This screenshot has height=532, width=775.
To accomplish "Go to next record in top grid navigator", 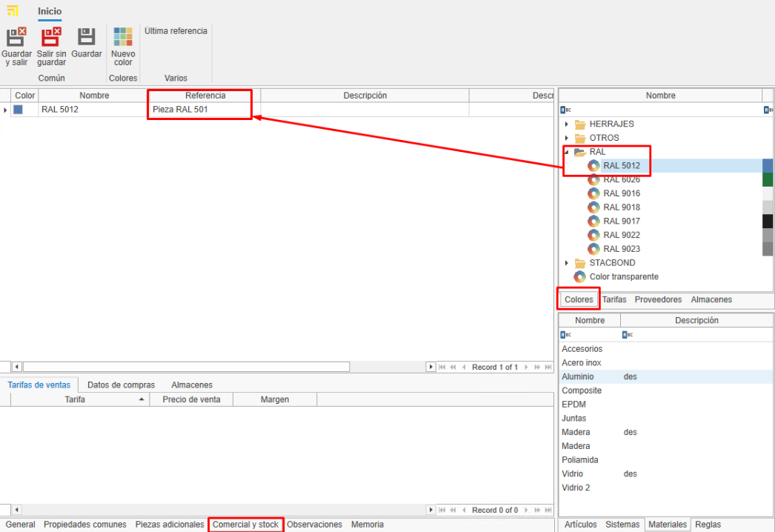I will coord(526,367).
